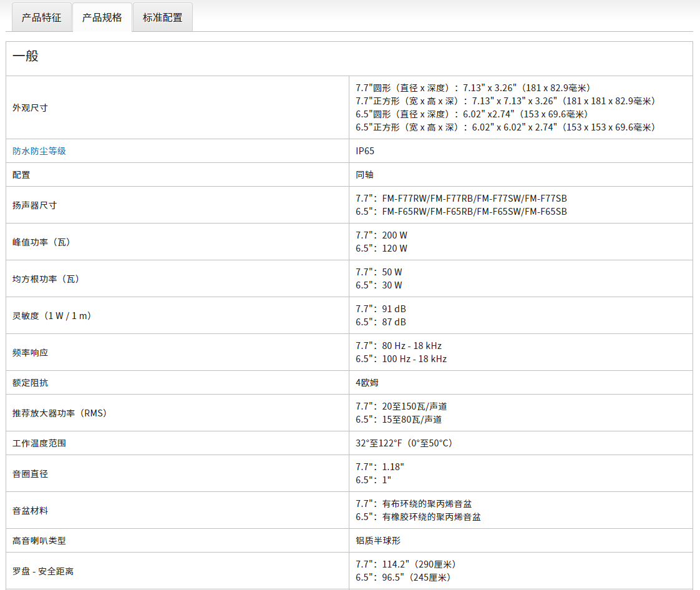700x590 pixels.
Task: Click the 均方根功率（瓦） row label
Action: click(46, 278)
